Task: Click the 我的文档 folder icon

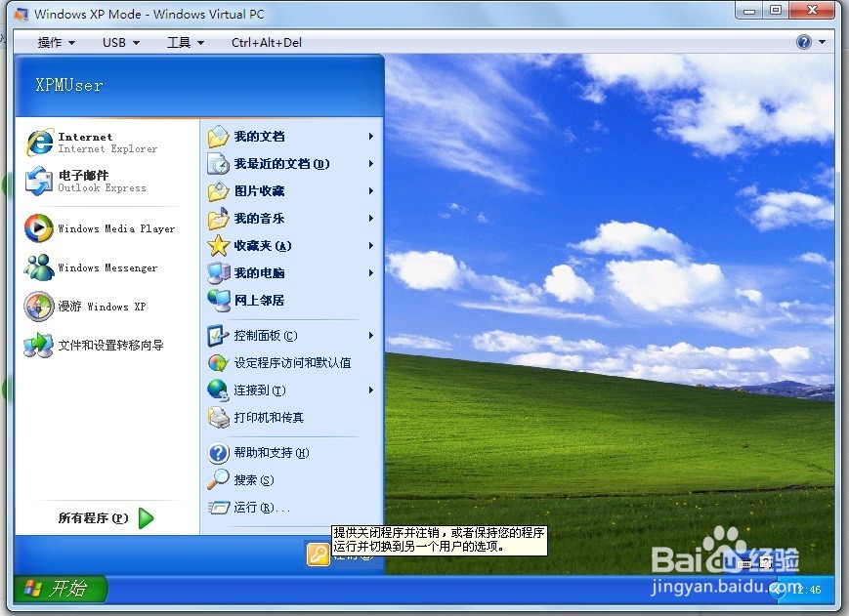Action: 219,137
